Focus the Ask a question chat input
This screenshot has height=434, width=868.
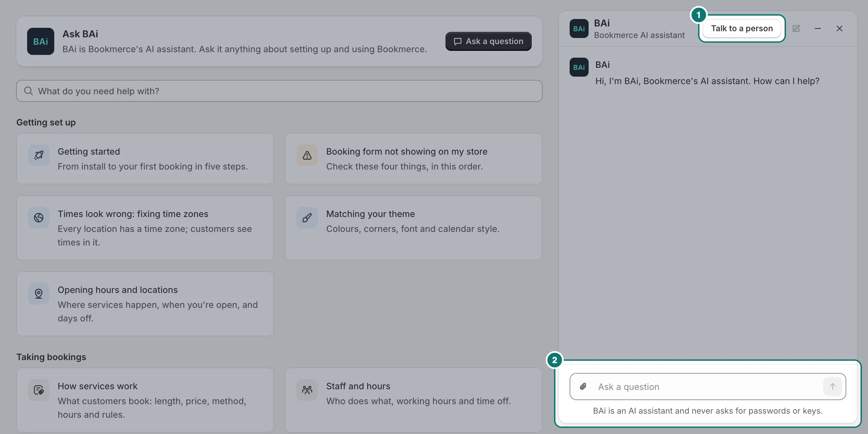coord(708,387)
